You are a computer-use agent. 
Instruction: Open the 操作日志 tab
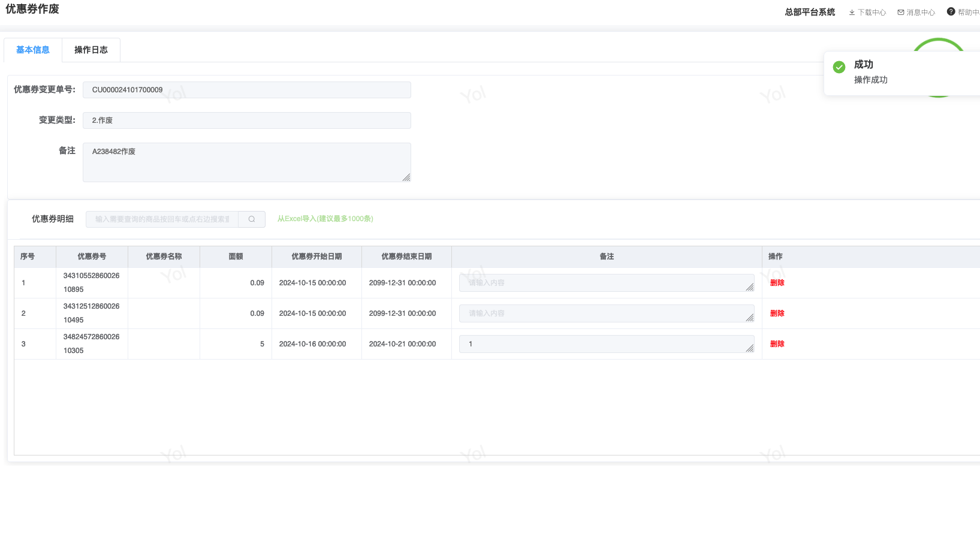pyautogui.click(x=91, y=50)
